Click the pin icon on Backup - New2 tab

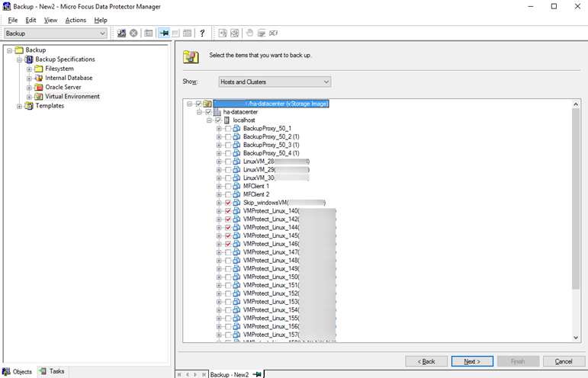(257, 374)
